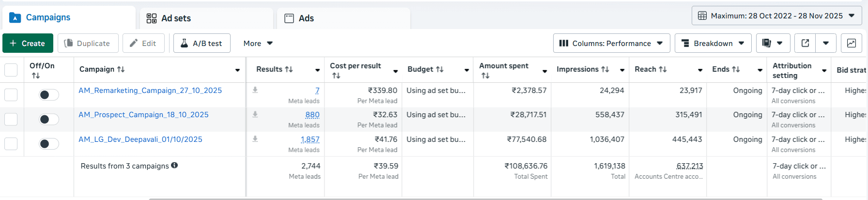Open the date range selector dropdown

(x=776, y=16)
